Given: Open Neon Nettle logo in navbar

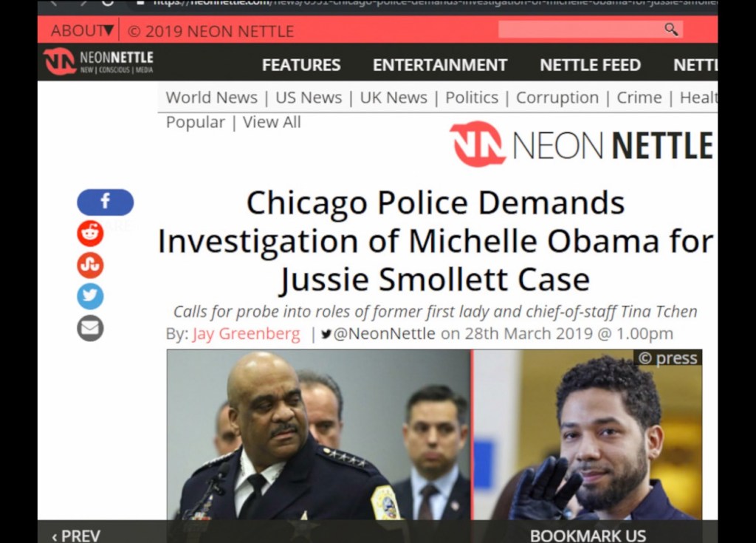Looking at the screenshot, I should [98, 62].
